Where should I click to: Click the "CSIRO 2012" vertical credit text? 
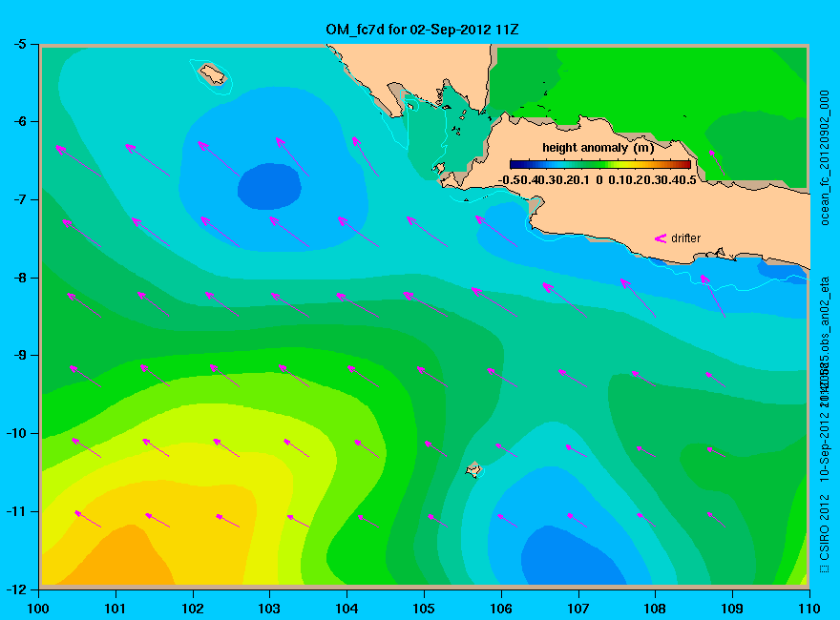[x=825, y=528]
